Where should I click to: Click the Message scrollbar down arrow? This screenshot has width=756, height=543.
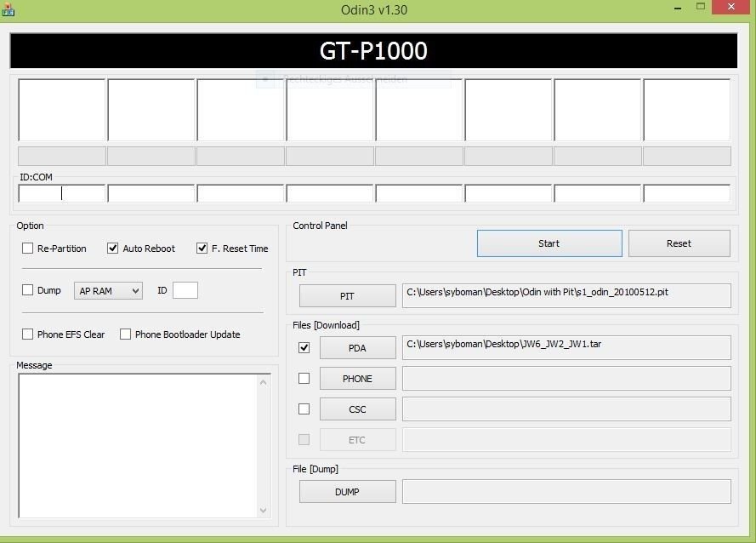tap(264, 510)
